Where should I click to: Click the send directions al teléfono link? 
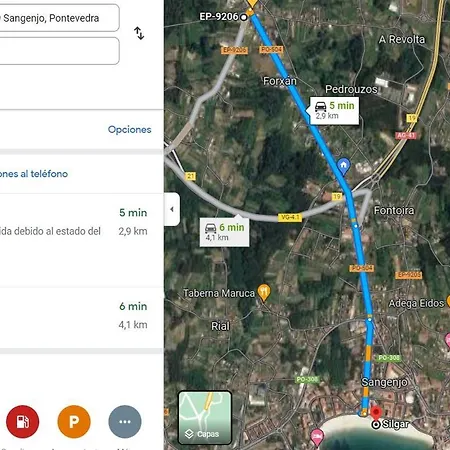pos(34,174)
